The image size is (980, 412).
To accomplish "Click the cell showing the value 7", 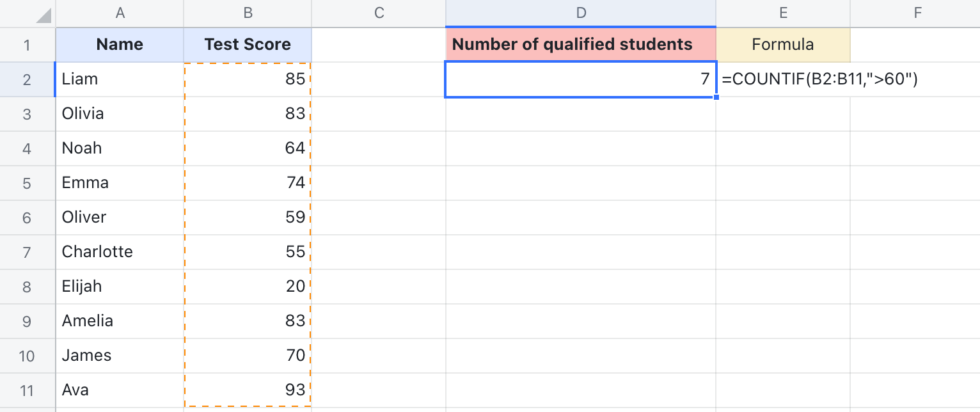I will pos(581,79).
